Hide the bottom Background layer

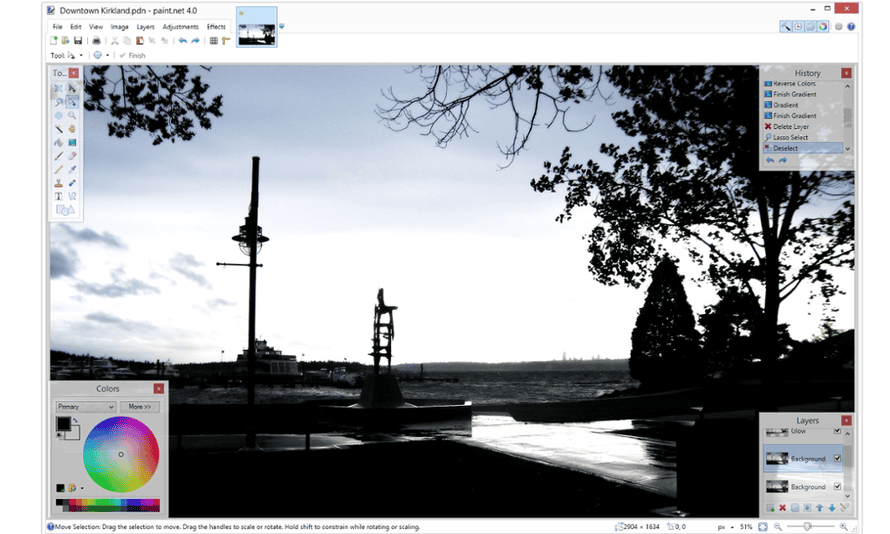click(x=838, y=487)
